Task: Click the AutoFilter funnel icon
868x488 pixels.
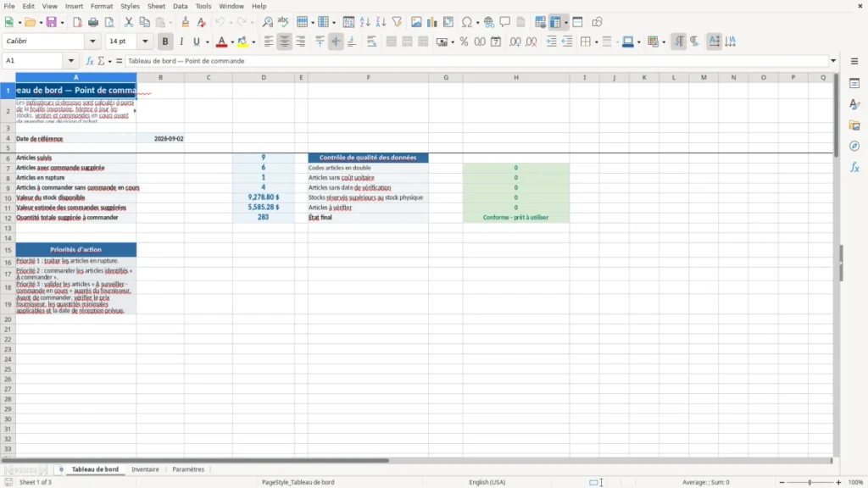Action: click(x=397, y=22)
